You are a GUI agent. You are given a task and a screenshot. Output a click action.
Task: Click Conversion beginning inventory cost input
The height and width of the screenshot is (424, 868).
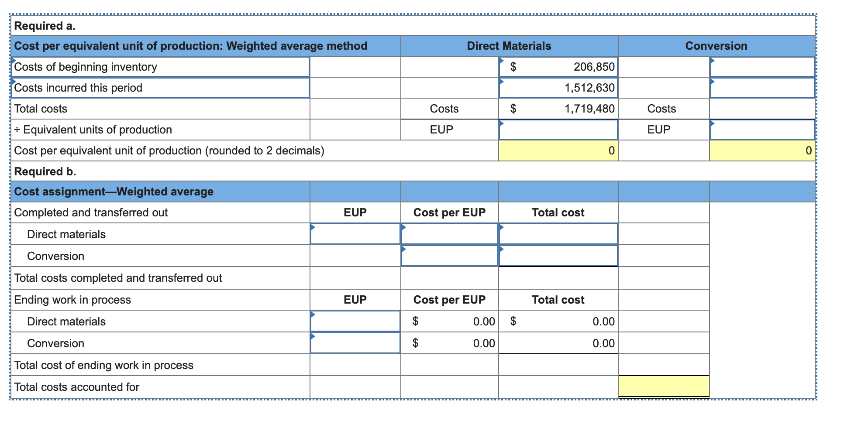762,67
